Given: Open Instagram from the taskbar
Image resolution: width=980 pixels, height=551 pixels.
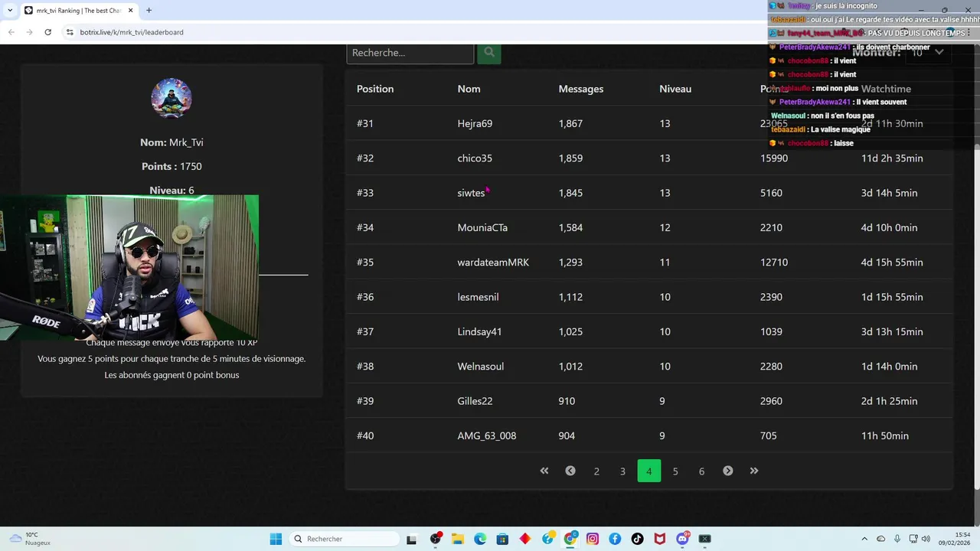Looking at the screenshot, I should coord(593,539).
